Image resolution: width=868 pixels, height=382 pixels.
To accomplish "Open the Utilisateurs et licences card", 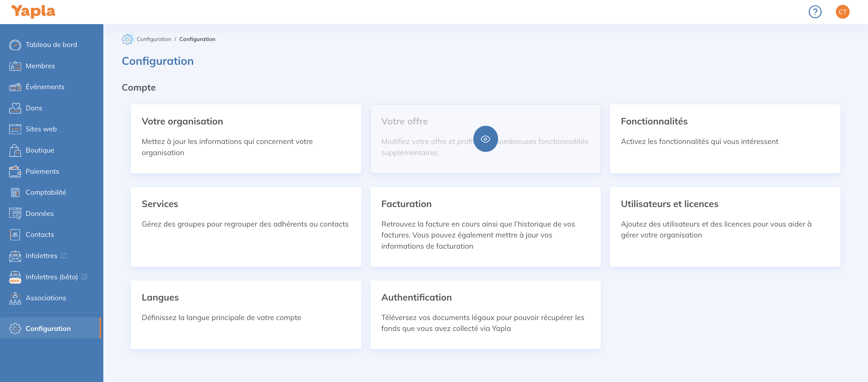I will [724, 227].
